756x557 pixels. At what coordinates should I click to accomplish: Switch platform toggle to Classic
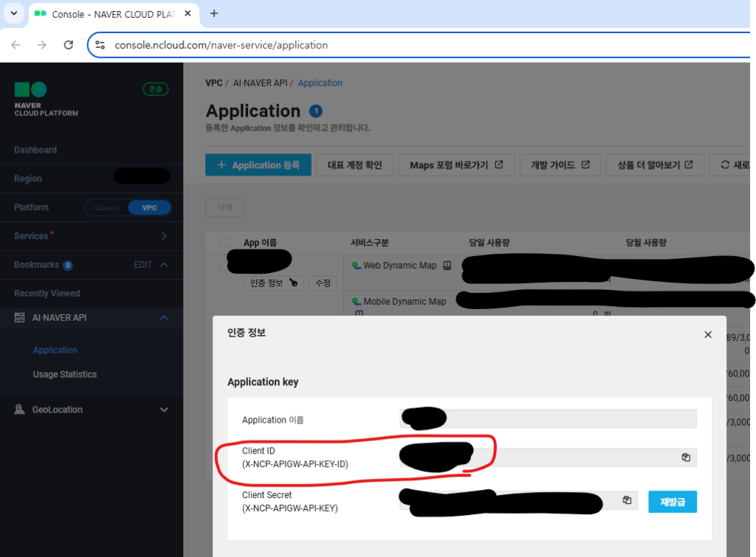point(106,207)
